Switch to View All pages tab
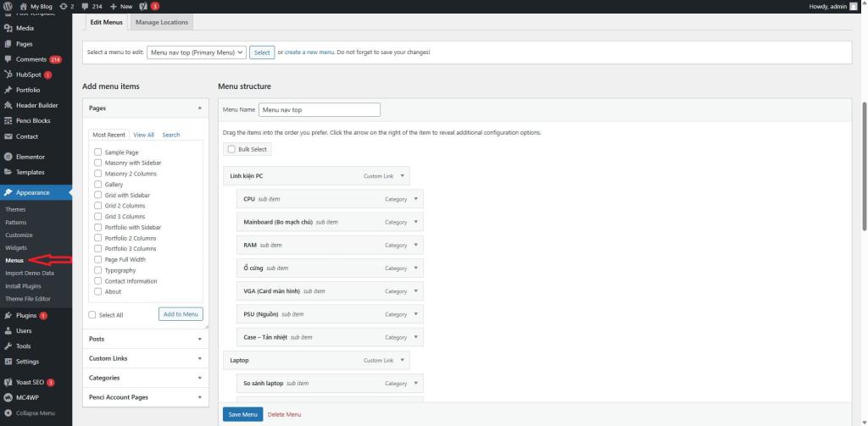 pyautogui.click(x=144, y=135)
